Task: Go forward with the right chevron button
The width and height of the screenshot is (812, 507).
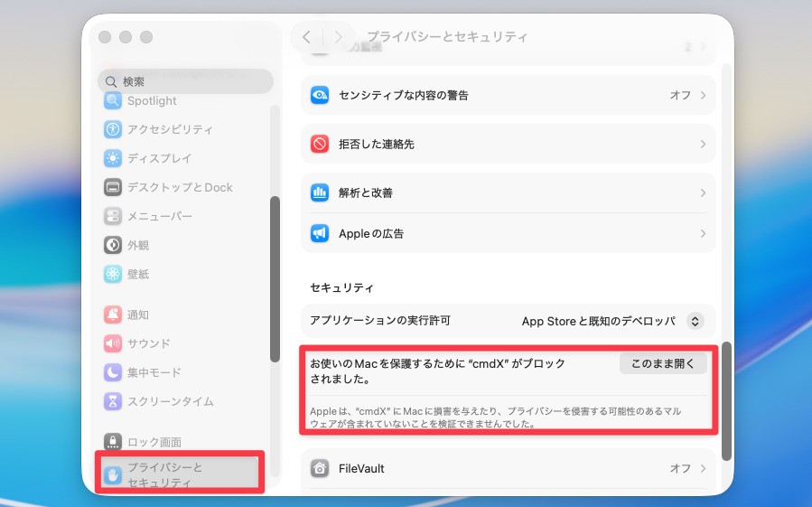Action: (x=338, y=37)
